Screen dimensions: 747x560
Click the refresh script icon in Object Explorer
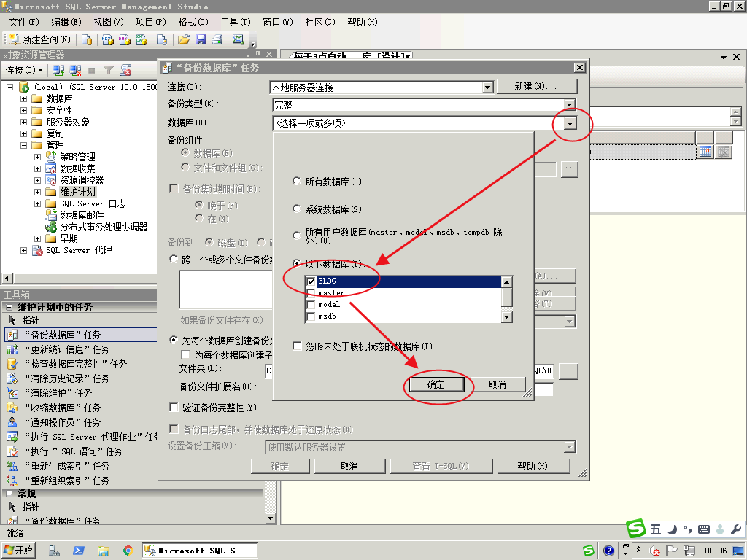click(x=125, y=71)
